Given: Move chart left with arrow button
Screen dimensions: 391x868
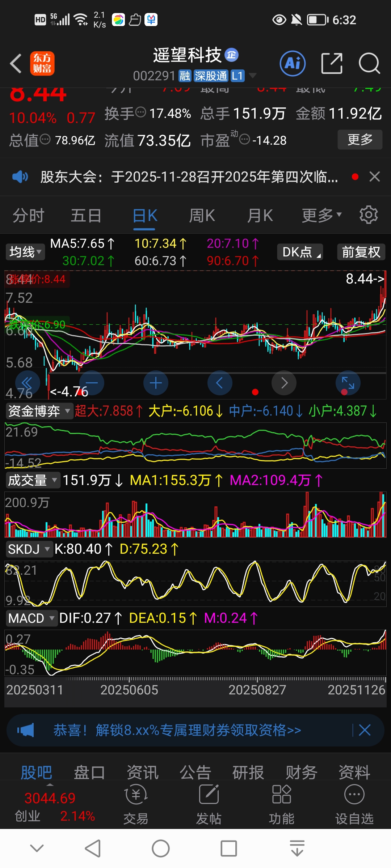Looking at the screenshot, I should pyautogui.click(x=220, y=383).
